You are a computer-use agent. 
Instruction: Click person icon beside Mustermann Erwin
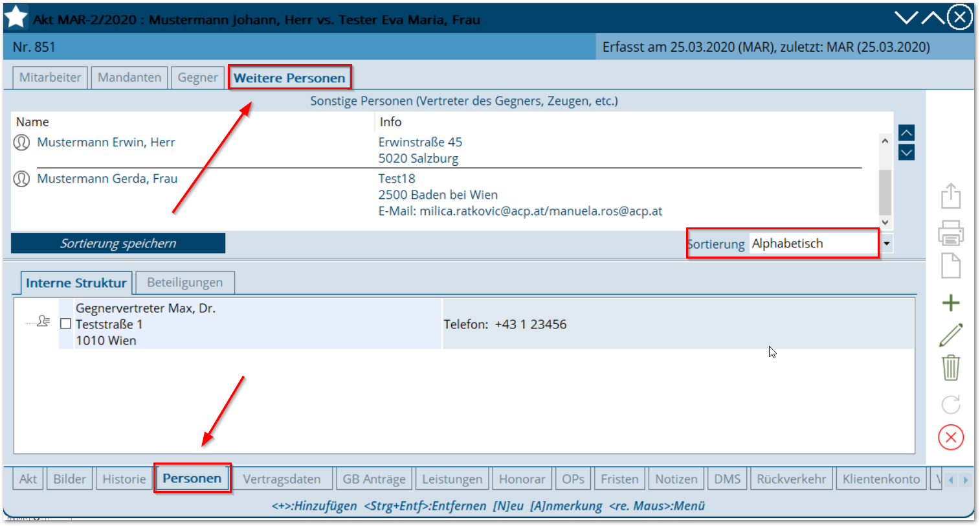pos(22,143)
